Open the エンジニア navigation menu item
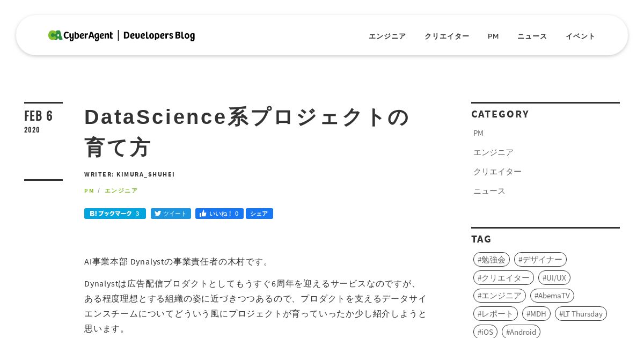 click(x=387, y=36)
